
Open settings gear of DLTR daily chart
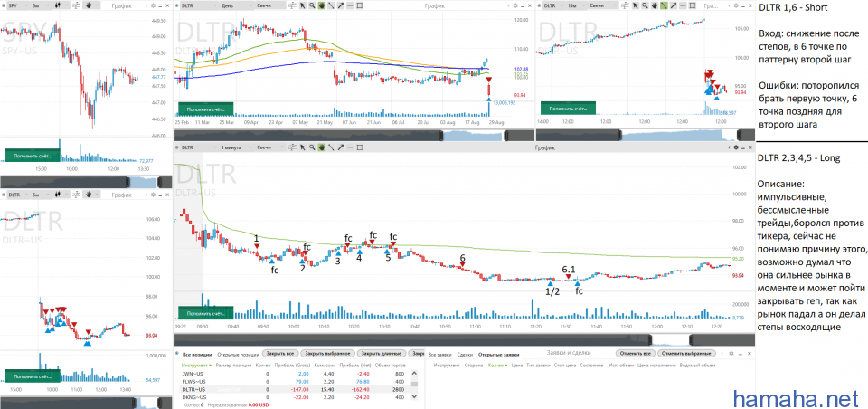[515, 5]
